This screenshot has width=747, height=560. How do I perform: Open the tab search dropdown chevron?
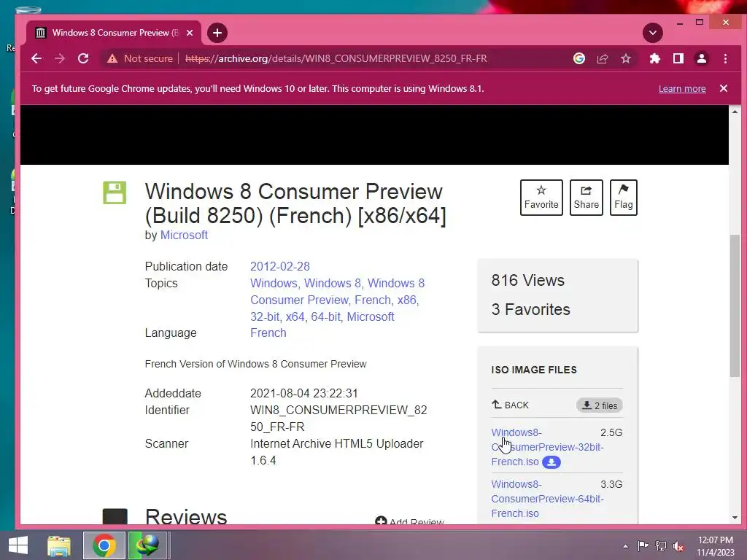click(x=653, y=33)
